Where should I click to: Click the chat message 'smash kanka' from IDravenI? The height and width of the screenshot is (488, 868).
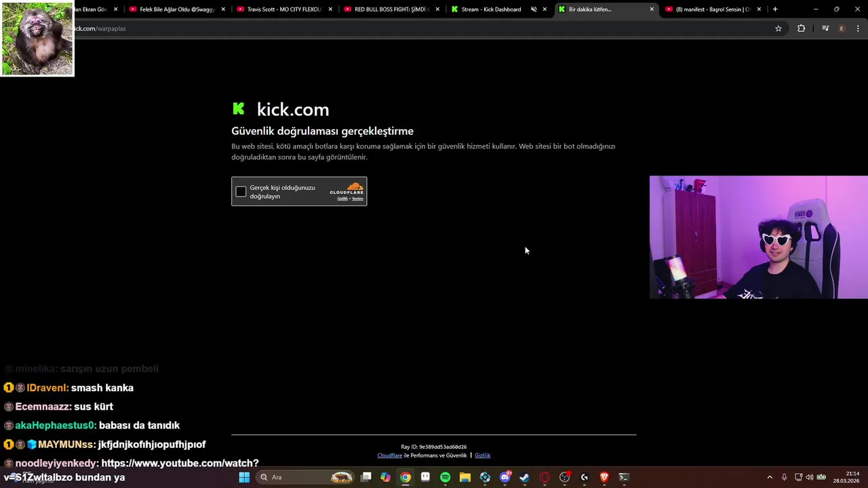click(x=102, y=388)
